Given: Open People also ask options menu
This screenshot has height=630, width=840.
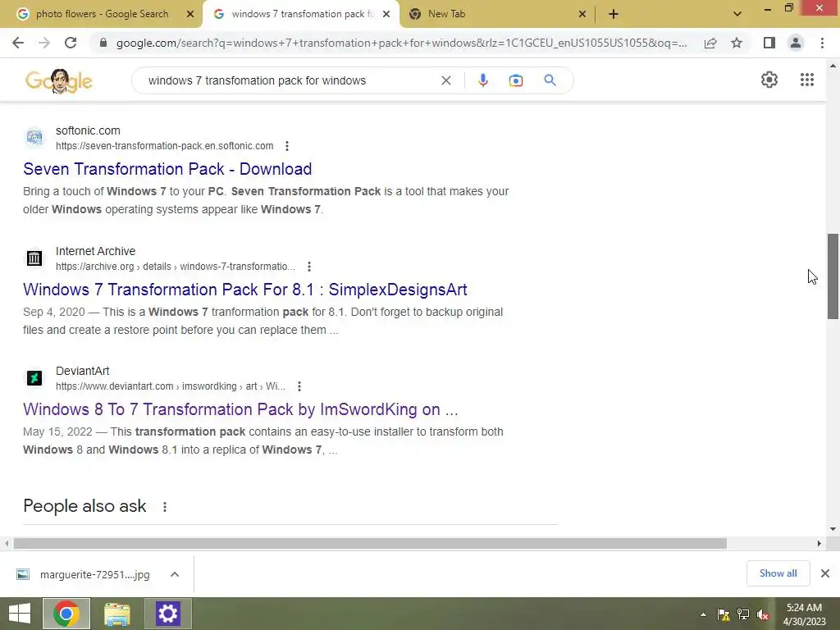Looking at the screenshot, I should (165, 507).
